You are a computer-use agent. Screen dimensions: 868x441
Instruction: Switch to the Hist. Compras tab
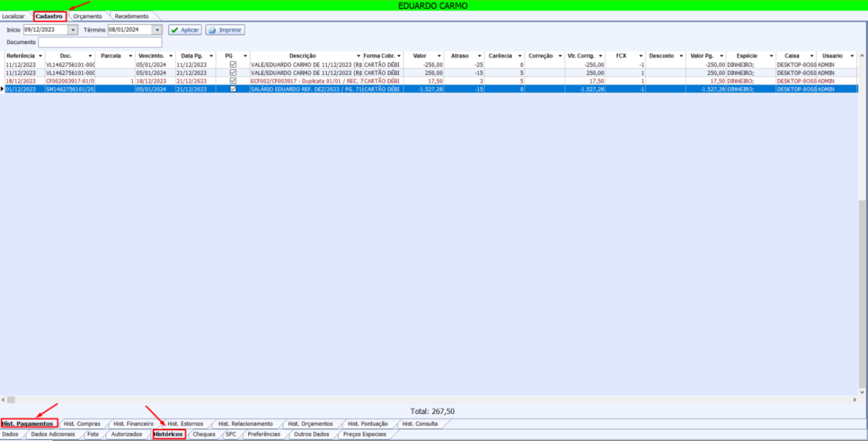click(x=82, y=424)
